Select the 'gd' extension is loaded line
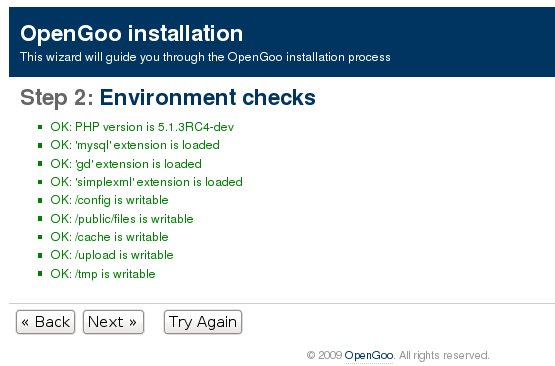The image size is (555, 366). [126, 164]
